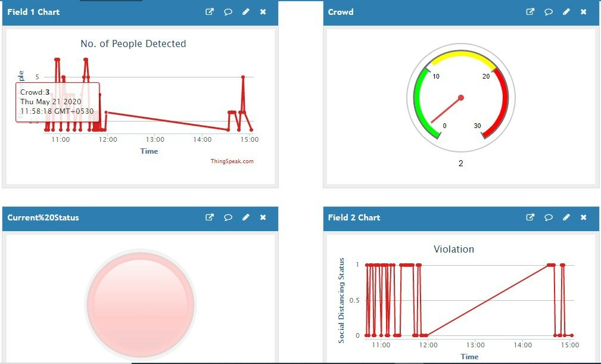Click the No. of People Detected heading

pyautogui.click(x=133, y=43)
